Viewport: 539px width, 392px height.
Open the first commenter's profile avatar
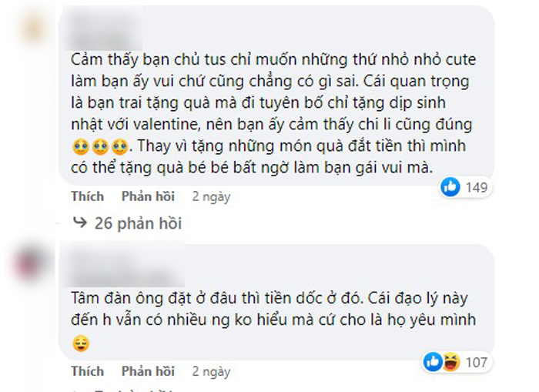34,28
